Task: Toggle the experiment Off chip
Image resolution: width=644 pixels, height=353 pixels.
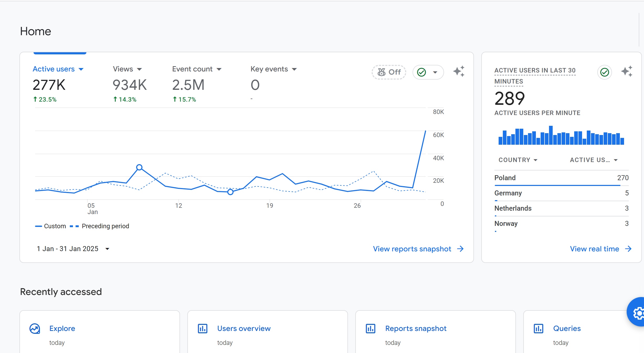Action: 389,72
